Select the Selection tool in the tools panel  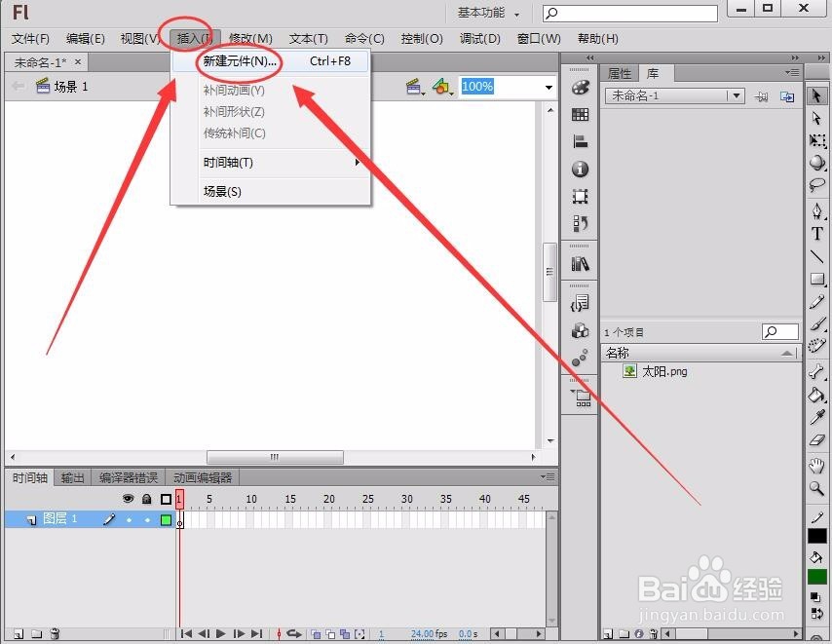(818, 96)
